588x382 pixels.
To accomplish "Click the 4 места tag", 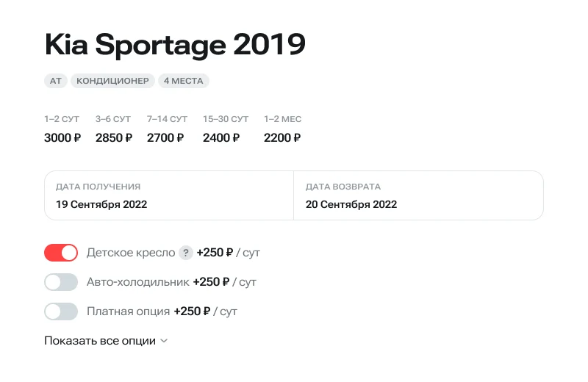I will 183,81.
